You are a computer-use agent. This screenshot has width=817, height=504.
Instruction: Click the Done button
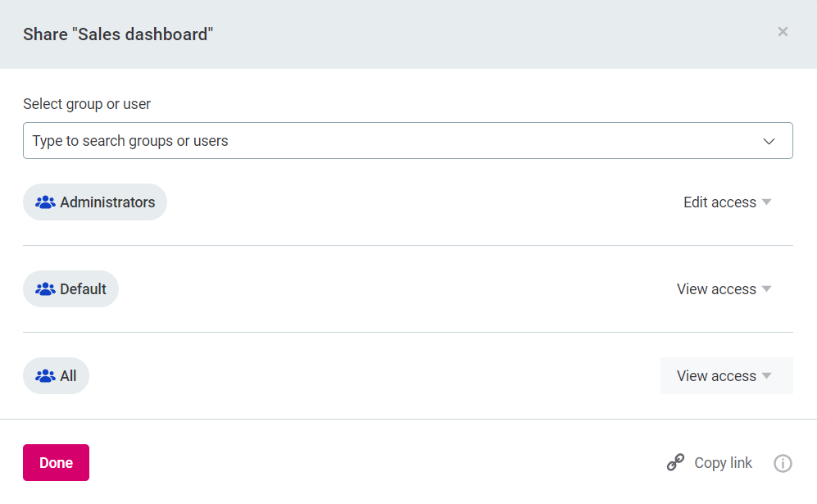point(55,462)
